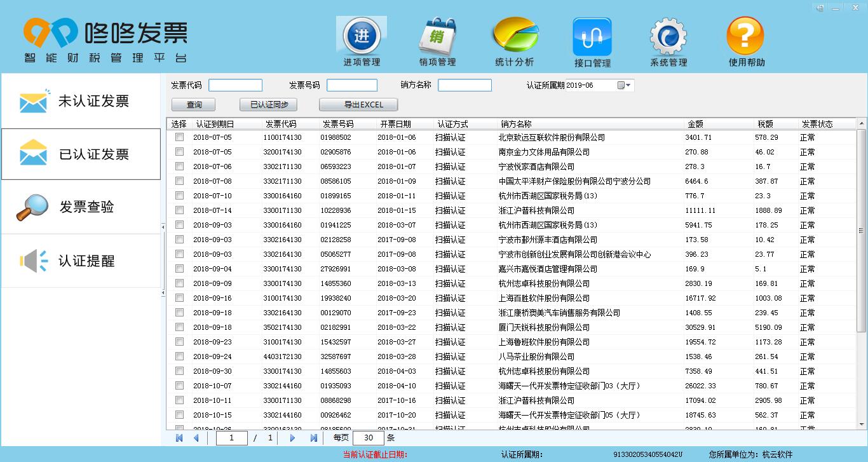Select 未认证发票 in sidebar
The image size is (868, 462).
tap(81, 100)
